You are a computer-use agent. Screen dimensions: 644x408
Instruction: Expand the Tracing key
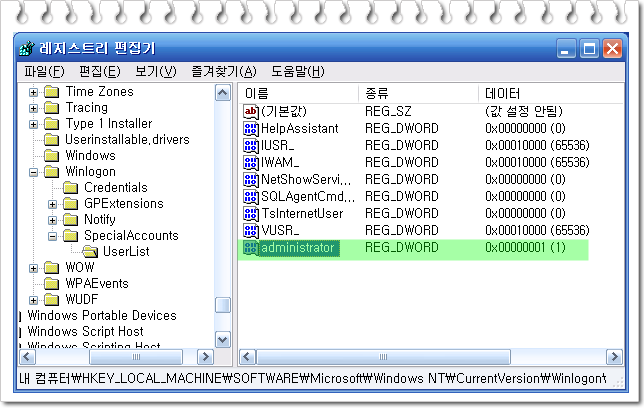coord(33,108)
